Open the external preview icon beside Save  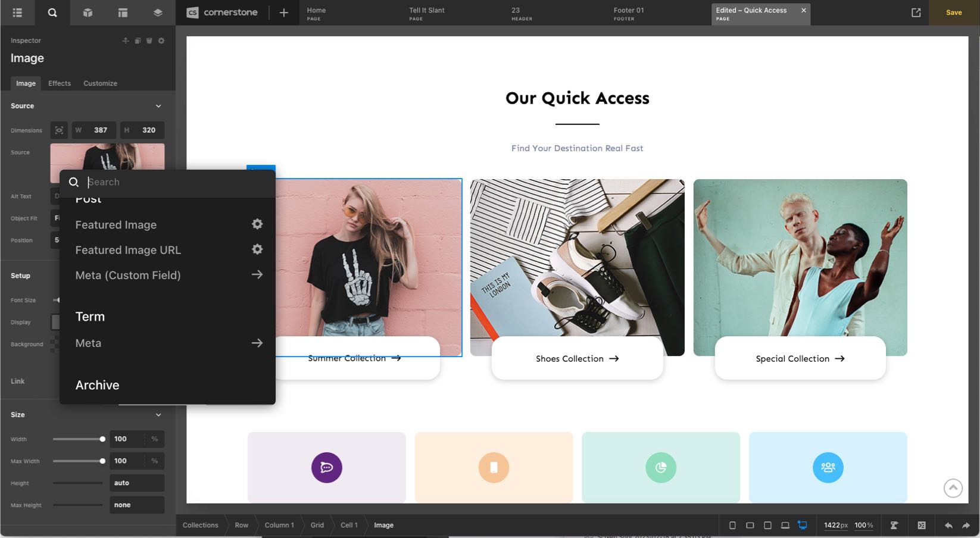[x=916, y=12]
